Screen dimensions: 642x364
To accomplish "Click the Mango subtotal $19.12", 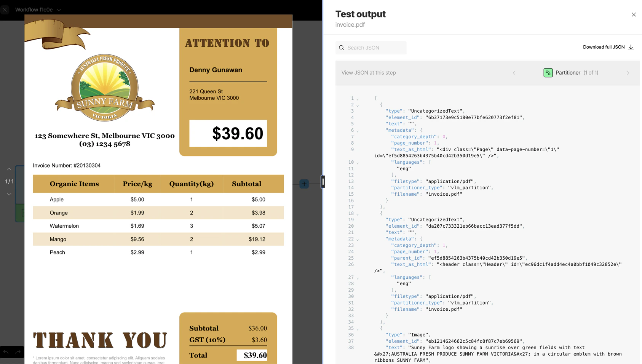I will pyautogui.click(x=257, y=239).
